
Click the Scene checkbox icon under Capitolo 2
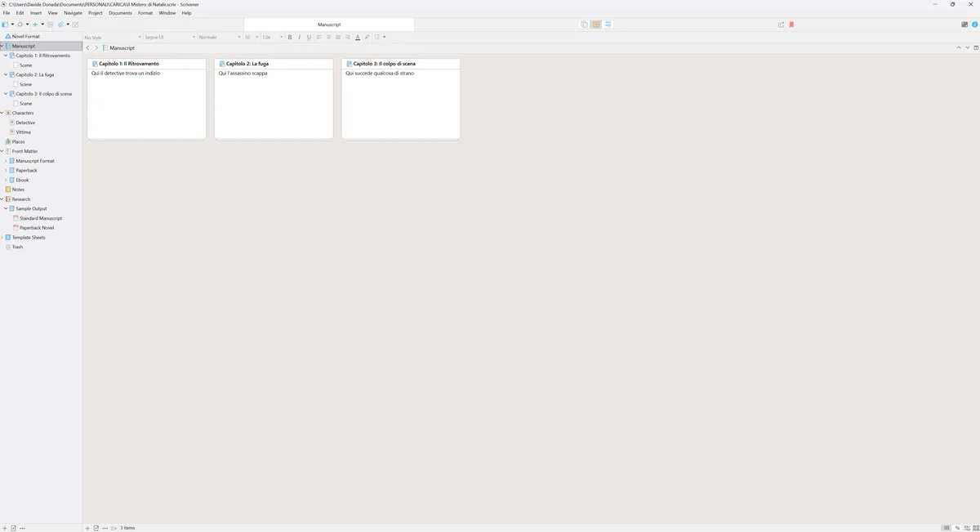(16, 84)
